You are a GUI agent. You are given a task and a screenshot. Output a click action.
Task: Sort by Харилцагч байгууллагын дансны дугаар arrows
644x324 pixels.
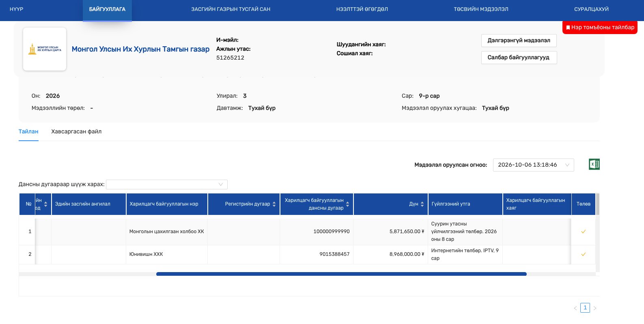click(x=347, y=204)
